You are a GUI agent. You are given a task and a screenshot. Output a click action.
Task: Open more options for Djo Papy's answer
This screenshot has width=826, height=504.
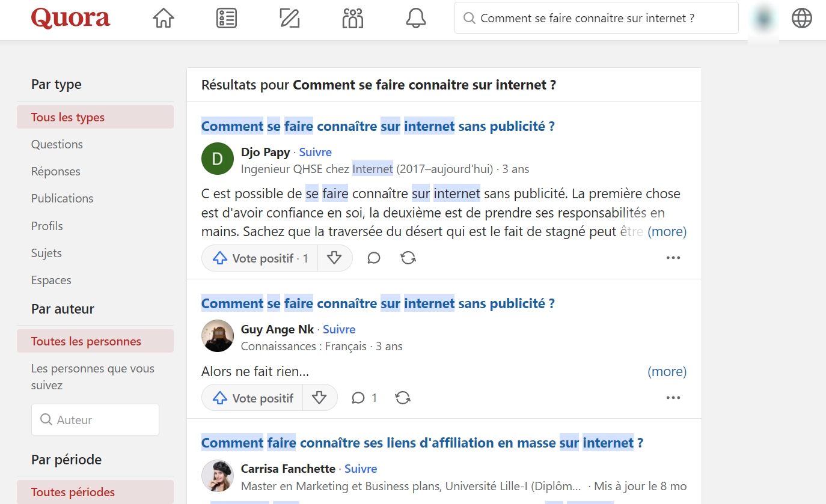coord(673,258)
